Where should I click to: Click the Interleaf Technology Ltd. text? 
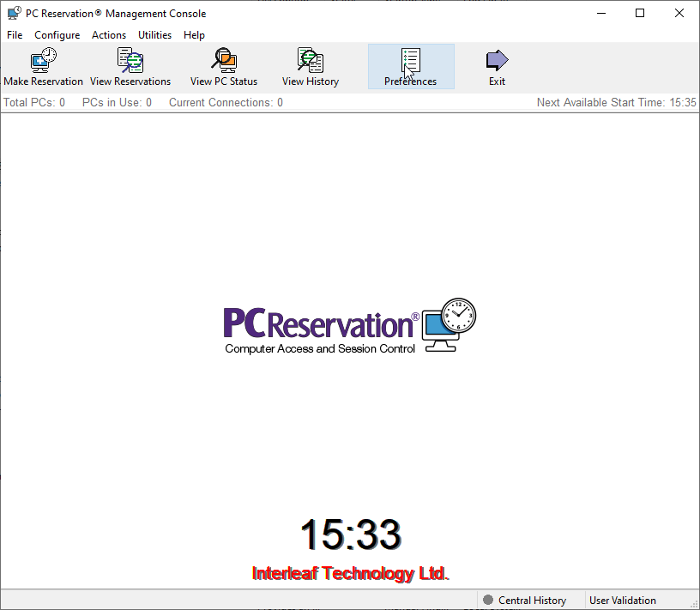point(351,573)
